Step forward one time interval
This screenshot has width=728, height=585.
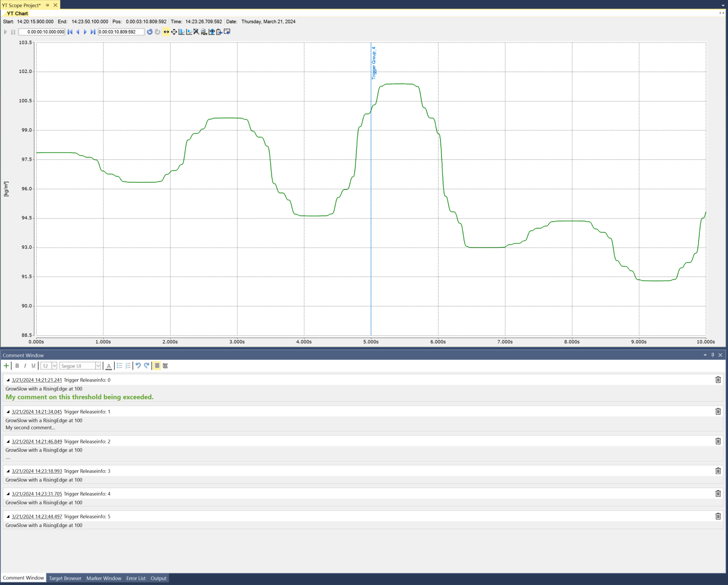85,32
